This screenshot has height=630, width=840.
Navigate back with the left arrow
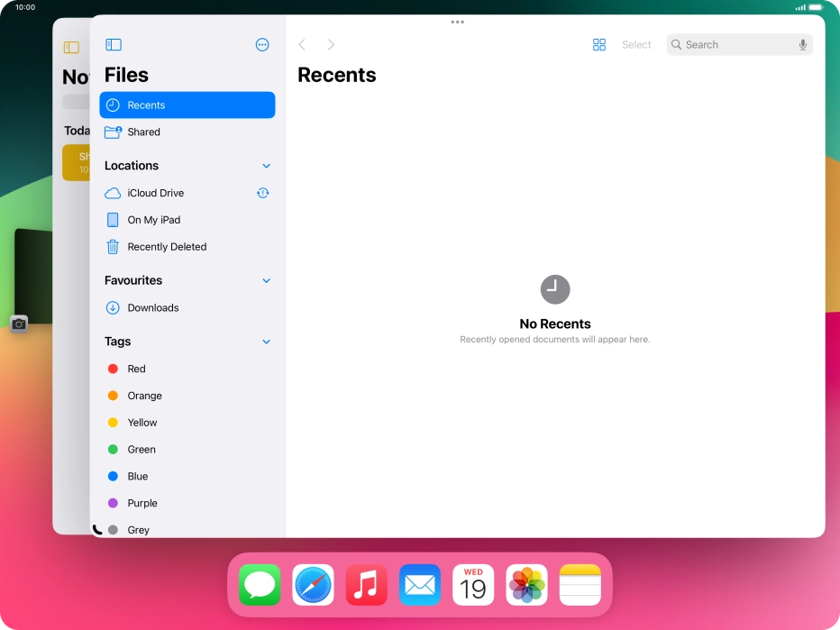(x=302, y=43)
